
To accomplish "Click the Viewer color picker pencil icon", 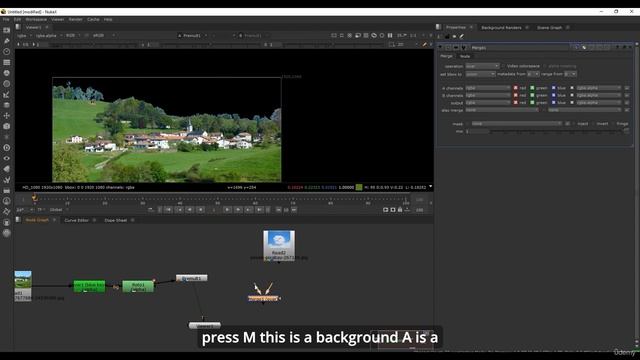I will (424, 44).
